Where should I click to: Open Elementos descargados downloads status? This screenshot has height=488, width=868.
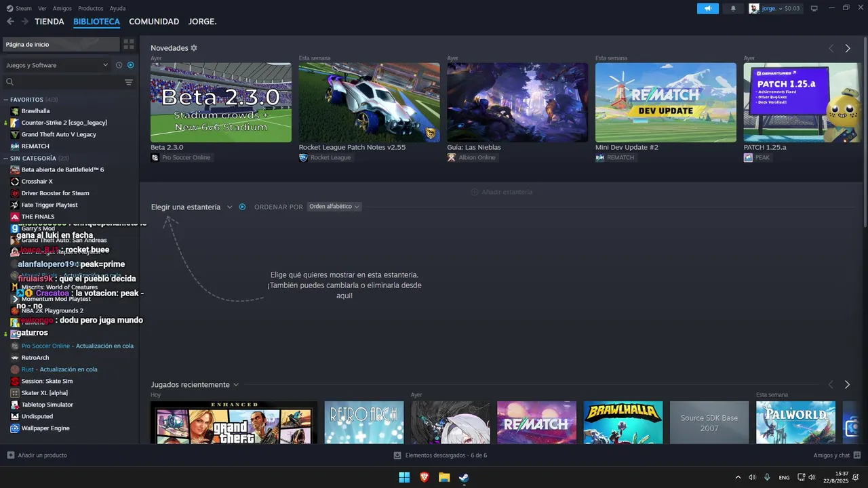click(440, 455)
